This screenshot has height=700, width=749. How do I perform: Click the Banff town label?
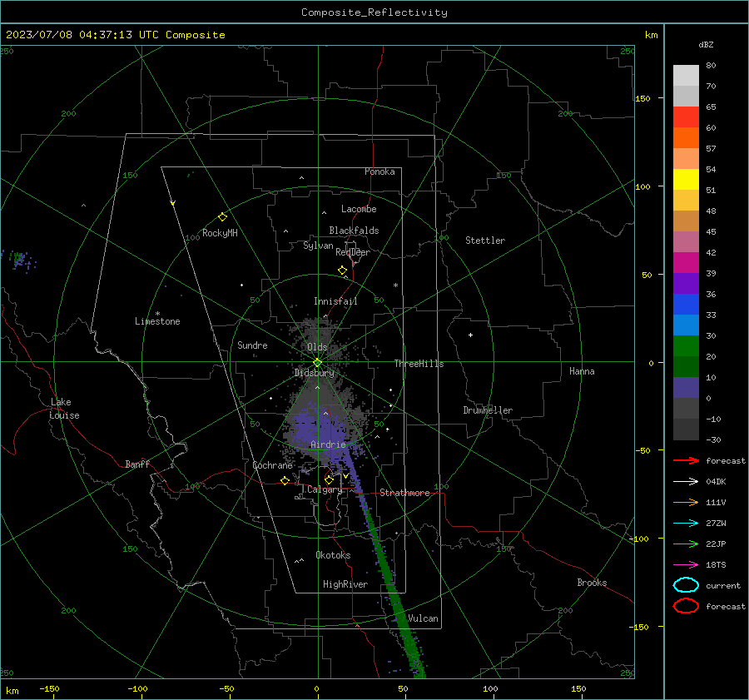137,464
